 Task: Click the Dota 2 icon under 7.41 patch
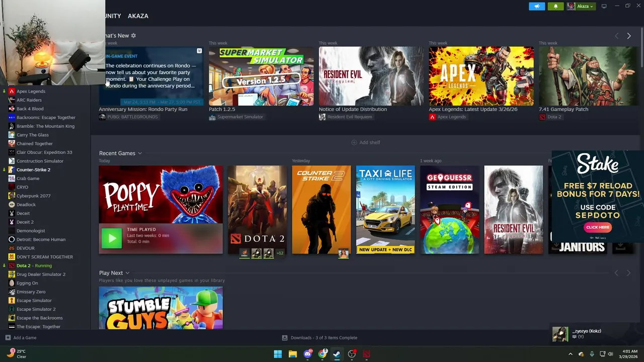(542, 117)
